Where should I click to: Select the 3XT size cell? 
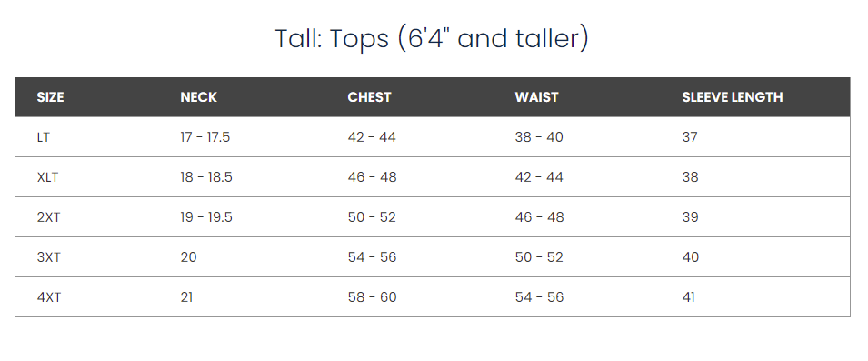[x=49, y=257]
